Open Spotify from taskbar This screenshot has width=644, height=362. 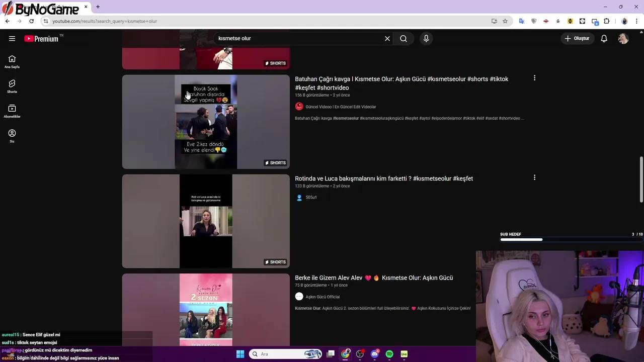point(389,354)
